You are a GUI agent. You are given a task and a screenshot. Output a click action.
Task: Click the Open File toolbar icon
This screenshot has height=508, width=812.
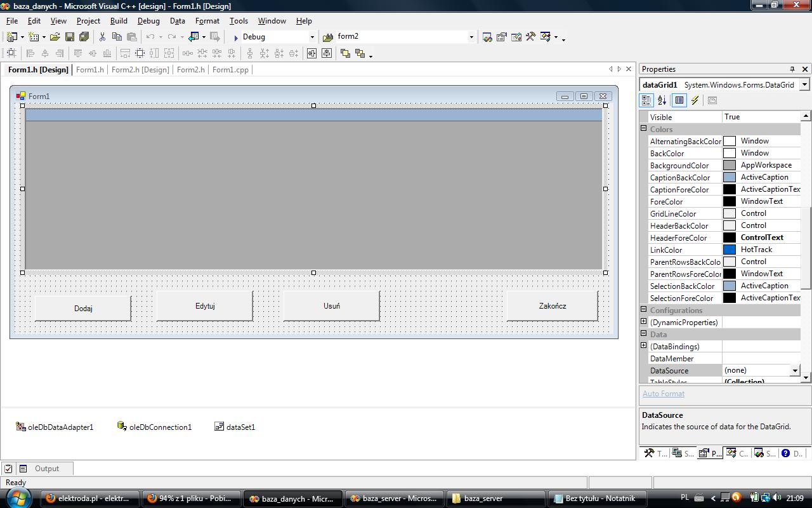[x=55, y=37]
